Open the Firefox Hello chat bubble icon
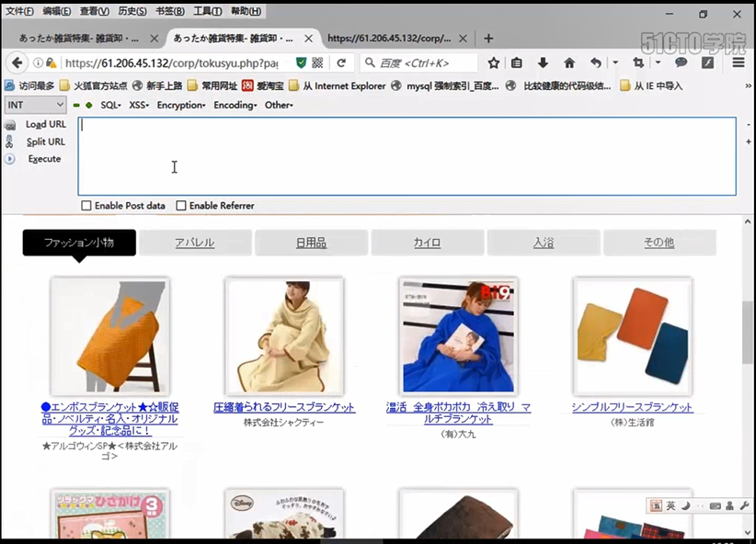Screen dimensions: 756x544 [x=681, y=64]
